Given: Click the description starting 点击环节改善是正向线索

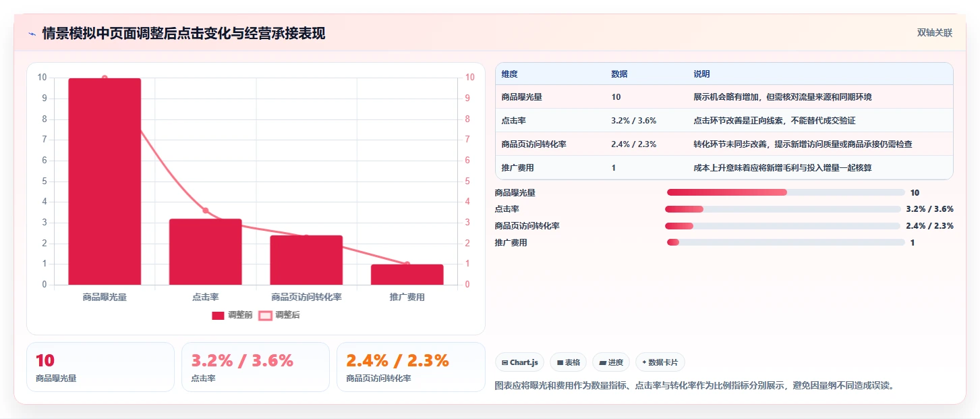Looking at the screenshot, I should click(774, 121).
